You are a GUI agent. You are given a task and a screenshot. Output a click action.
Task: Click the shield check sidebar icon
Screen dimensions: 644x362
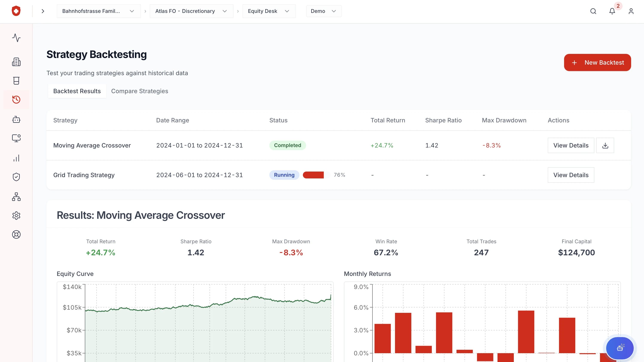pos(16,177)
